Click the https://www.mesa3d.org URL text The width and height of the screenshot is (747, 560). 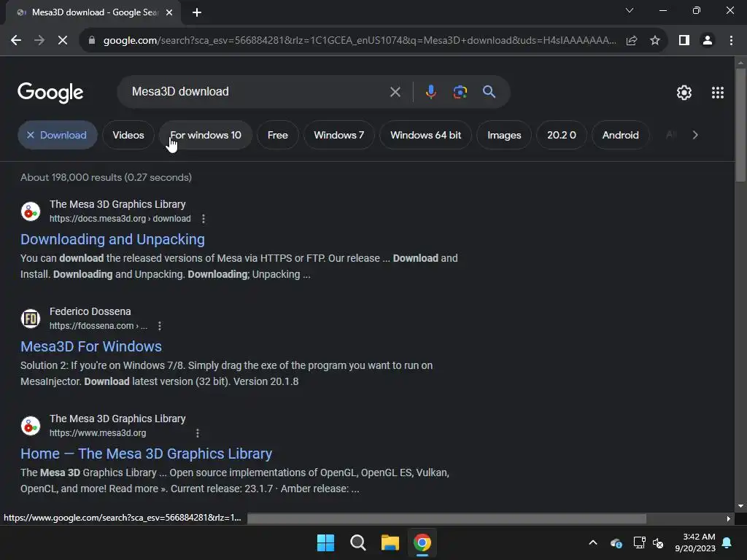(98, 433)
